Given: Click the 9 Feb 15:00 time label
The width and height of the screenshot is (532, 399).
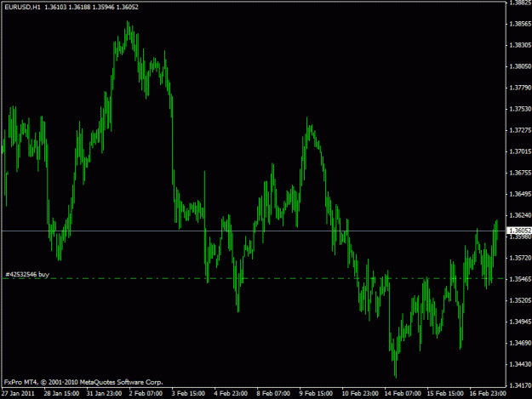Looking at the screenshot, I should coord(316,393).
